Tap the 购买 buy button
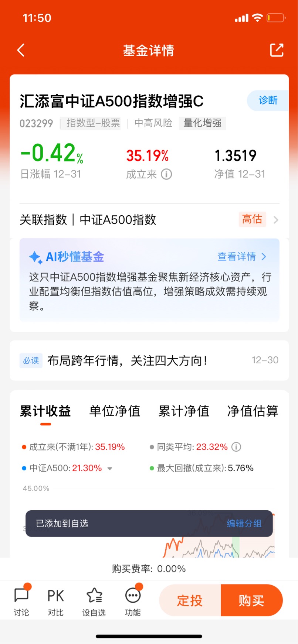 click(x=252, y=600)
